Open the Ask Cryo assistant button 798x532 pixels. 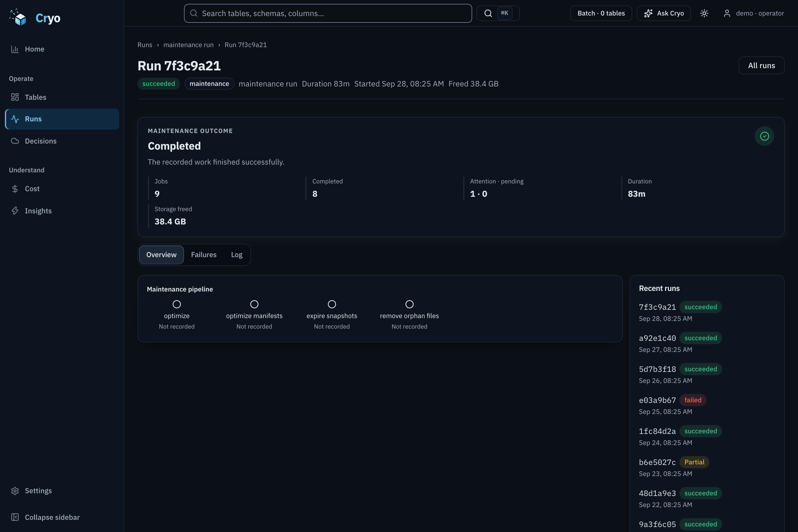pyautogui.click(x=664, y=13)
